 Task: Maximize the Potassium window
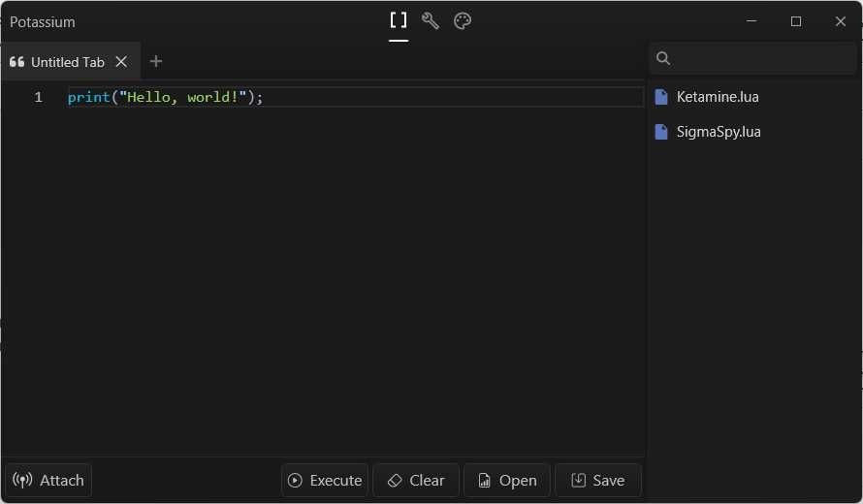(796, 21)
